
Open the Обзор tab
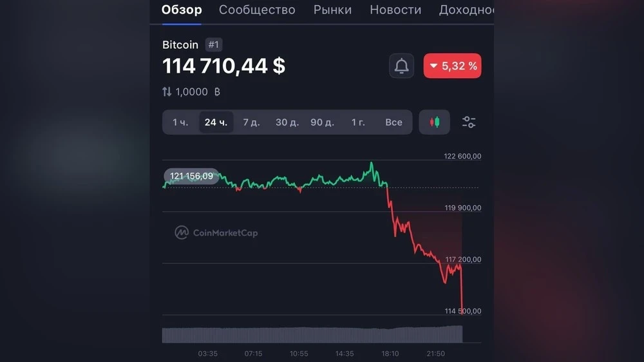[182, 10]
